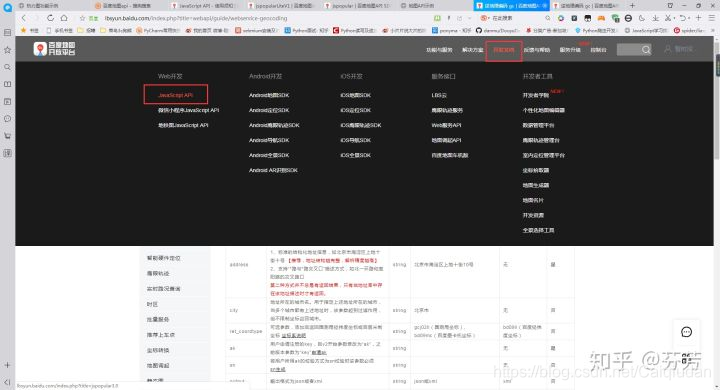Open the 服务升级 navigation item
This screenshot has height=390, width=720.
[x=570, y=50]
